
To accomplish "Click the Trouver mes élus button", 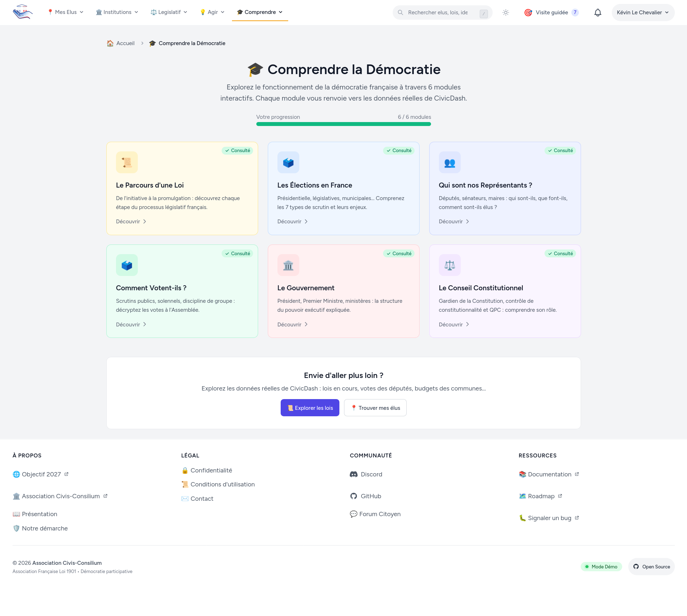I will click(x=375, y=408).
